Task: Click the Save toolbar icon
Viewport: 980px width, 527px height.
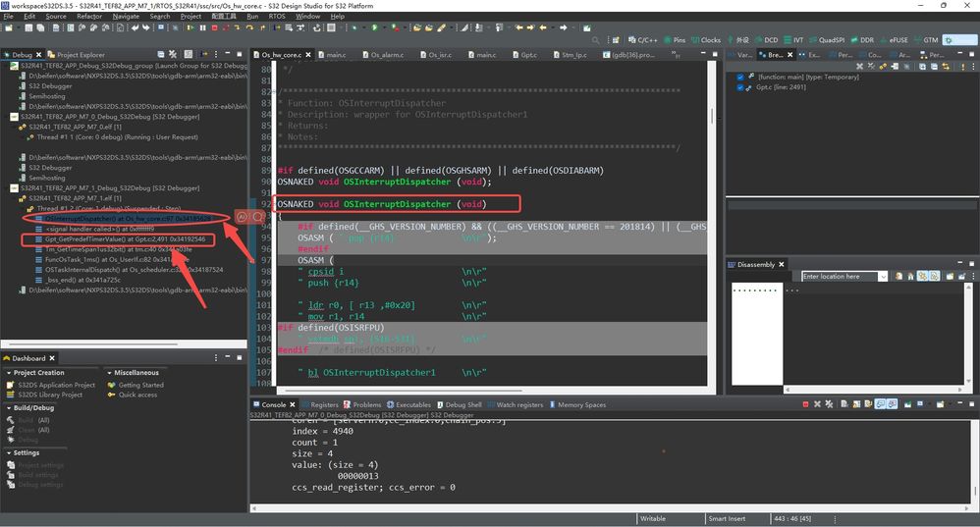Action: (28, 27)
